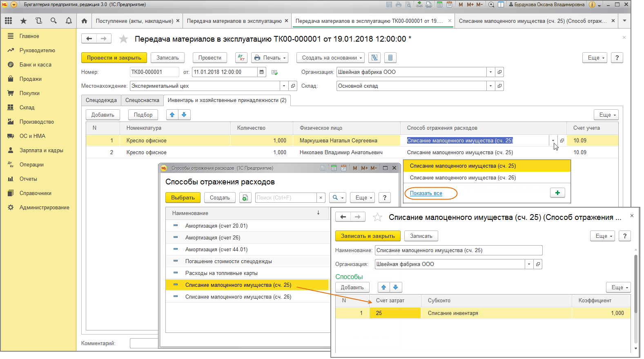Navigate forward in the main document
The image size is (644, 359).
click(104, 39)
